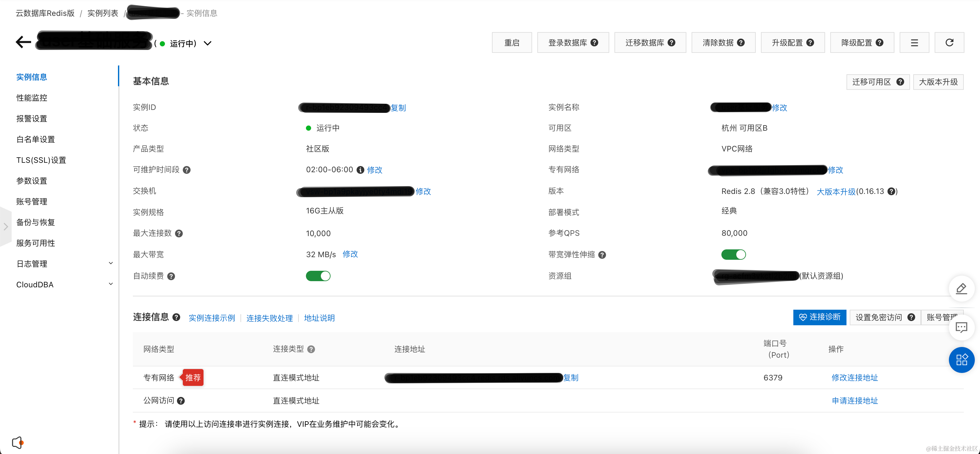Click the 清除数据 button

(x=723, y=42)
